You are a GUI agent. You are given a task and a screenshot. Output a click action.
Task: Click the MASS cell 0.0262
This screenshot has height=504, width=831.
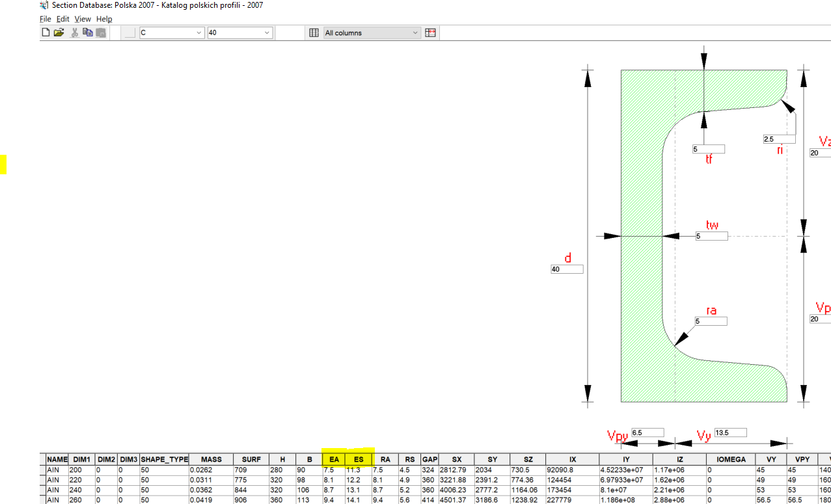[x=211, y=470]
